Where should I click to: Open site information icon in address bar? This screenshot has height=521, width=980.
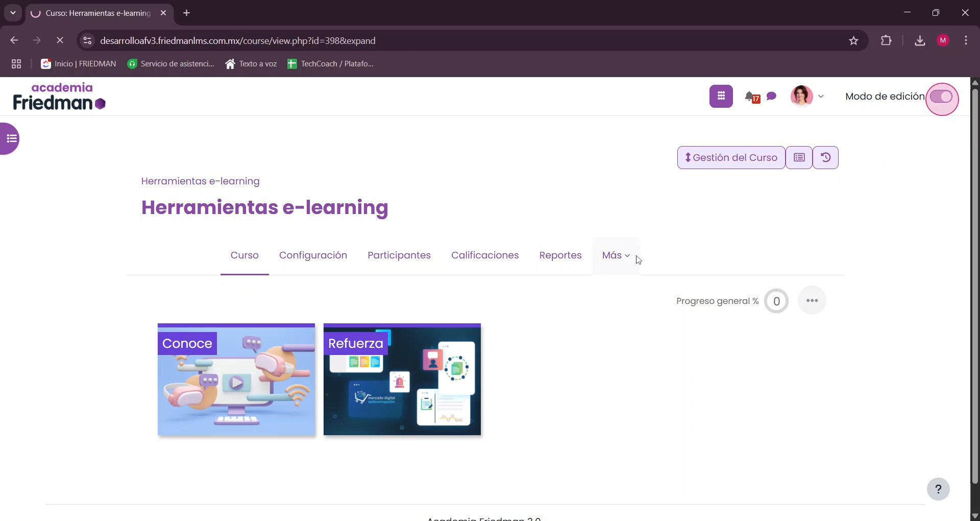point(87,40)
